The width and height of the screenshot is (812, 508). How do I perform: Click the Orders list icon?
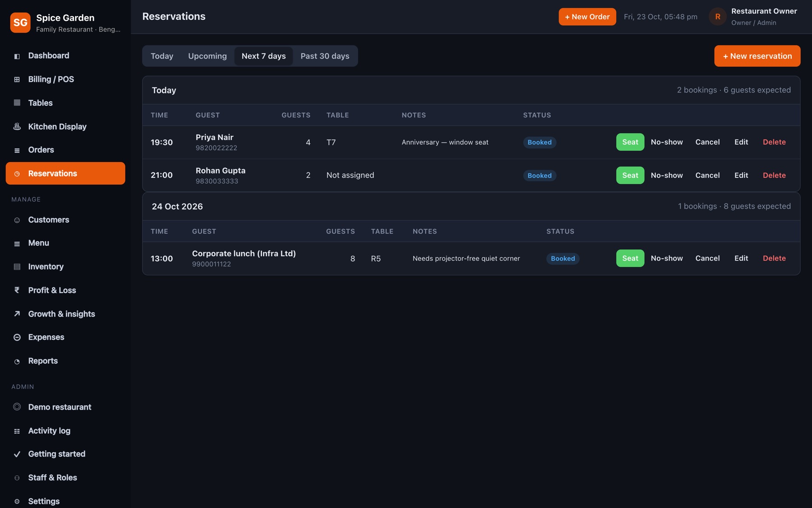[17, 150]
